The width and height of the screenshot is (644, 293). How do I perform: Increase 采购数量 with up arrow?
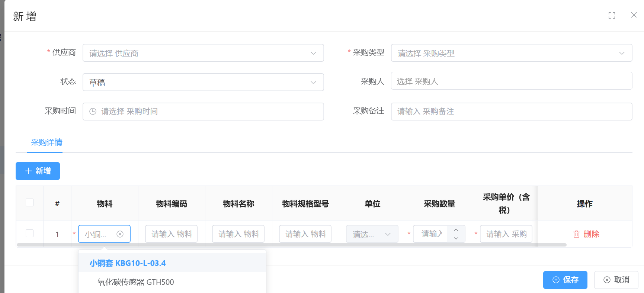pos(456,230)
